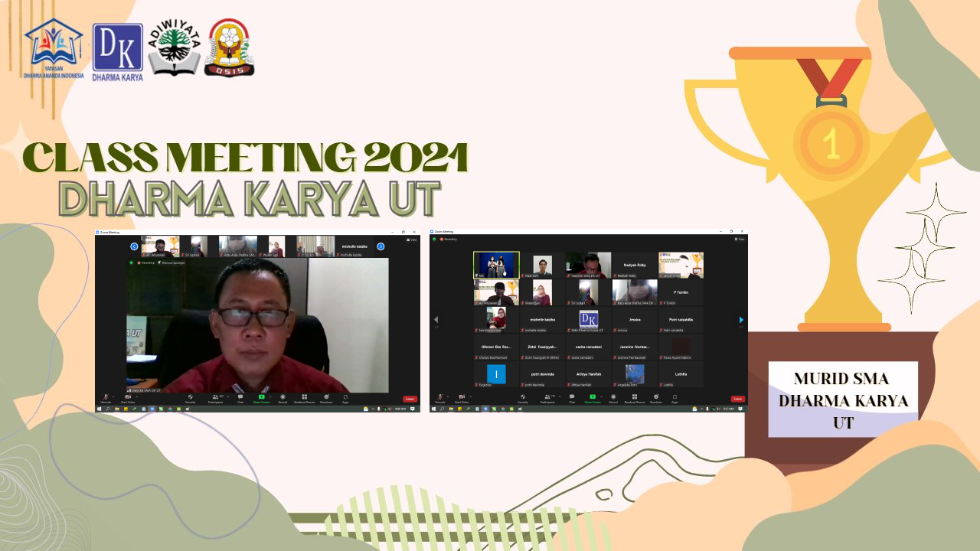Screen dimensions: 980x551
Task: Open Security shield in left Zoom window
Action: [x=190, y=399]
